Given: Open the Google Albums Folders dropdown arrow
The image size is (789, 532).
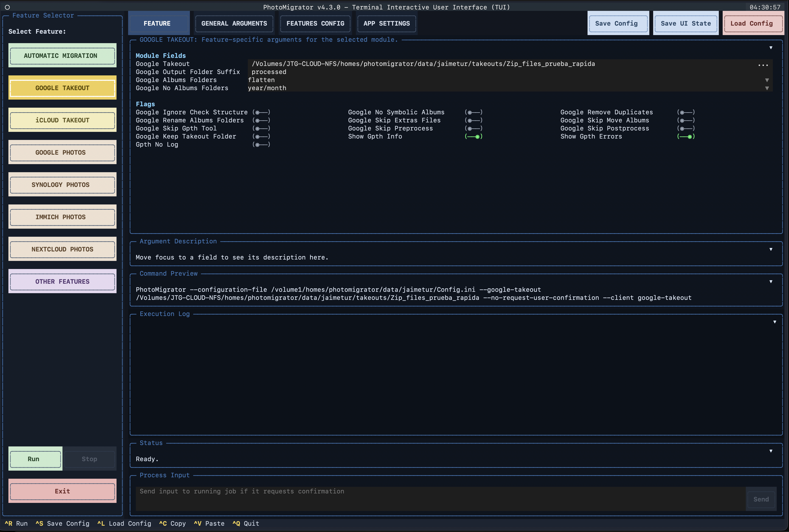Looking at the screenshot, I should [767, 80].
